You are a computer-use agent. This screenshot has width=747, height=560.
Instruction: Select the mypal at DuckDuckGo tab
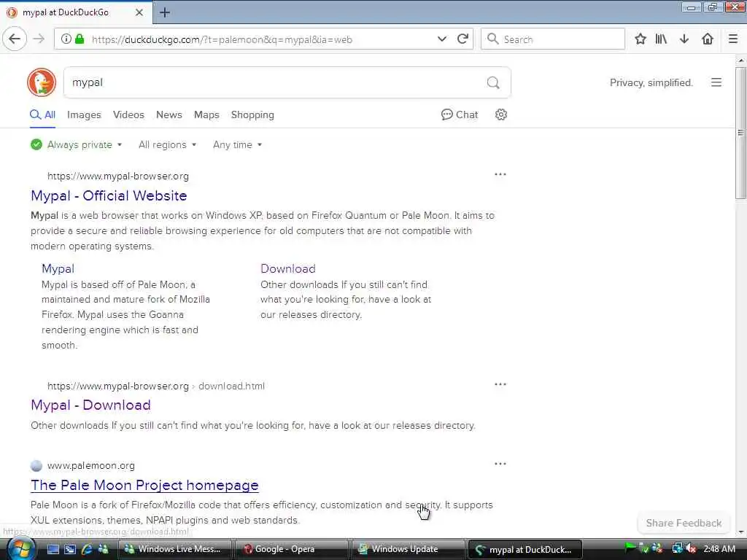point(76,12)
